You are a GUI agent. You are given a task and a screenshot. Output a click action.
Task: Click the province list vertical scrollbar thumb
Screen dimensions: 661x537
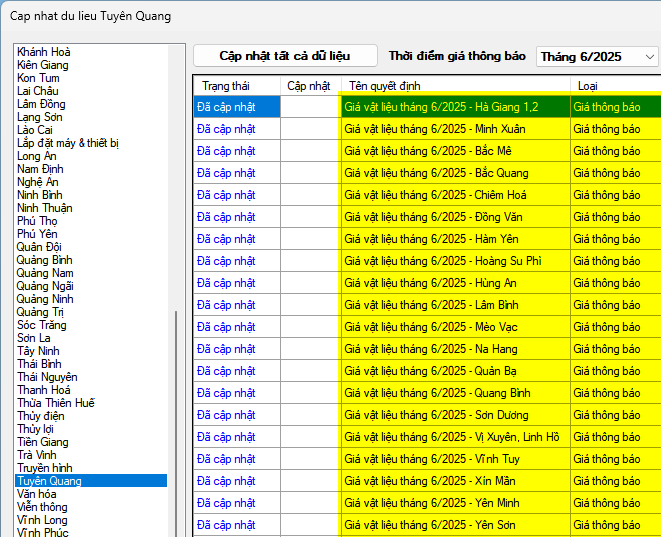coord(176,424)
